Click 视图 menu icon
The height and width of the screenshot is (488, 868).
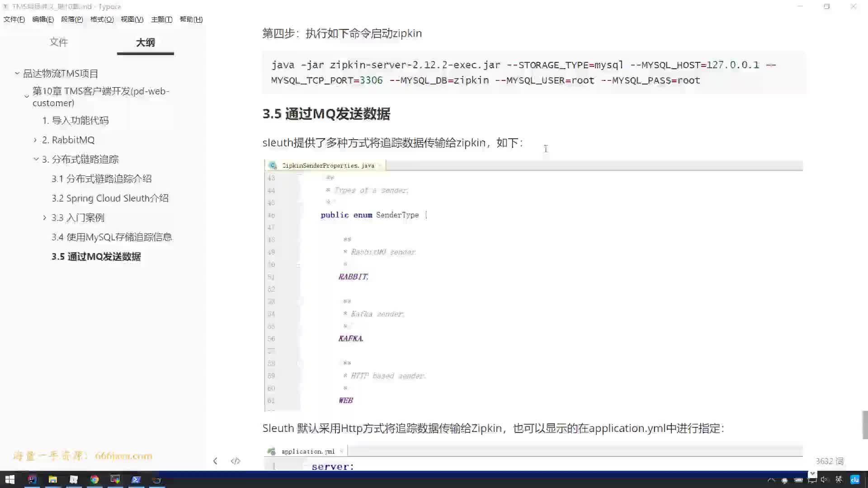tap(131, 19)
